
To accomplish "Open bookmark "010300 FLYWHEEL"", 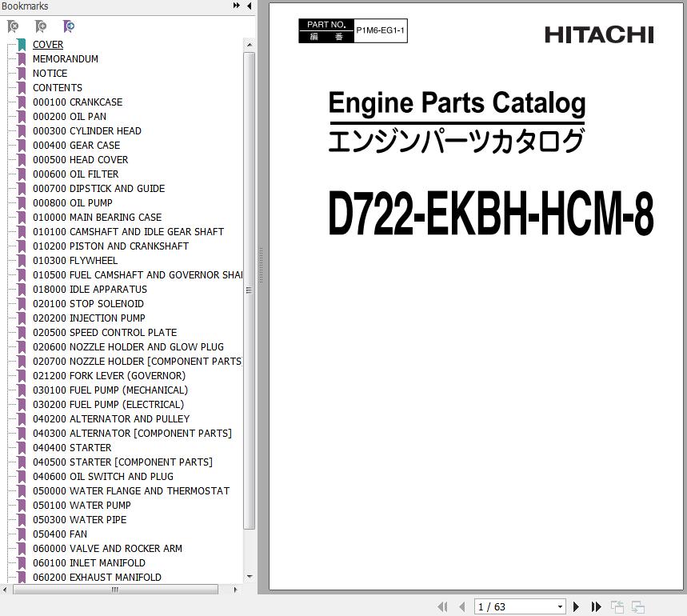I will pos(75,261).
